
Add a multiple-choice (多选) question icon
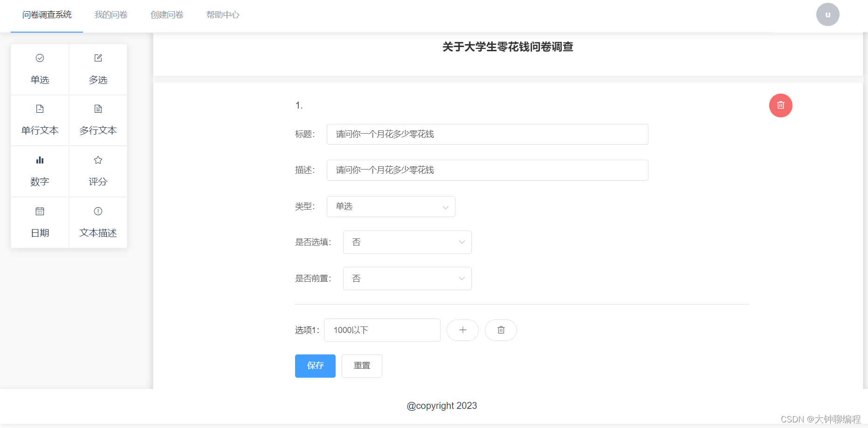coord(98,58)
